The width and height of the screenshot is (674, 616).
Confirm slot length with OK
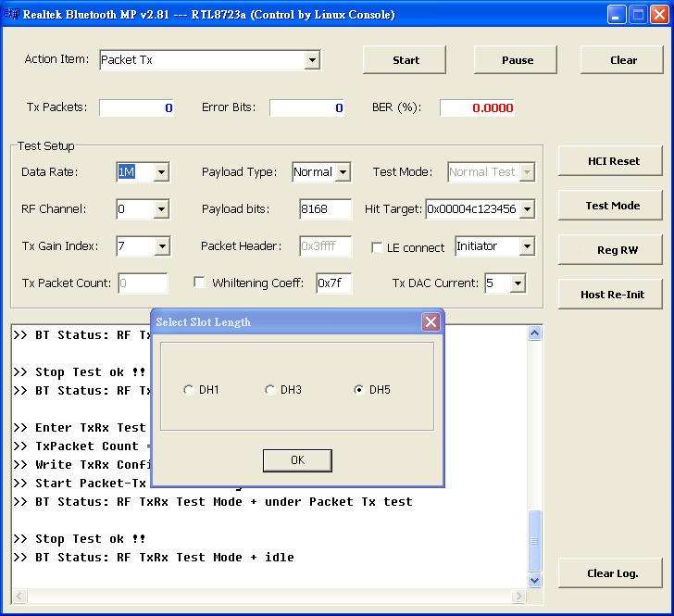pos(297,460)
